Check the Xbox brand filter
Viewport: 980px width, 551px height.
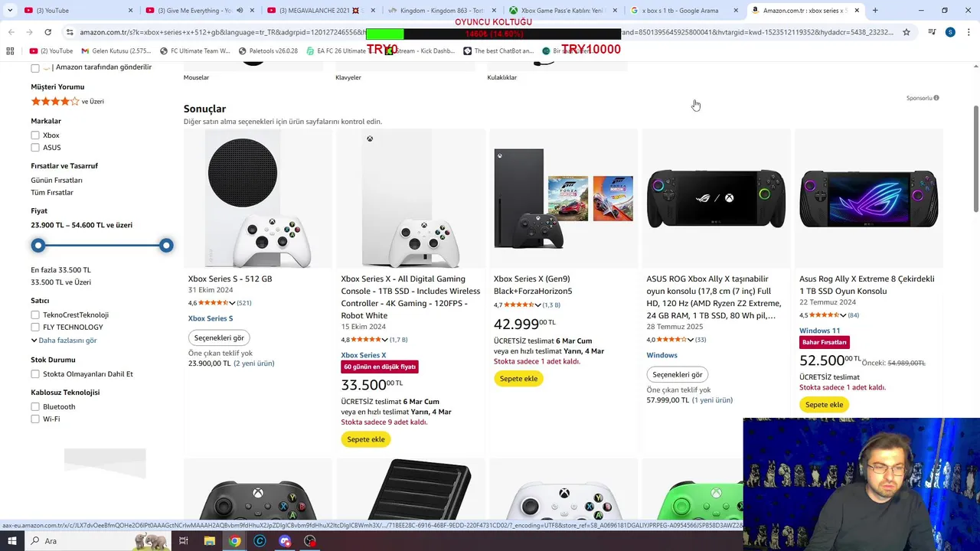tap(35, 135)
